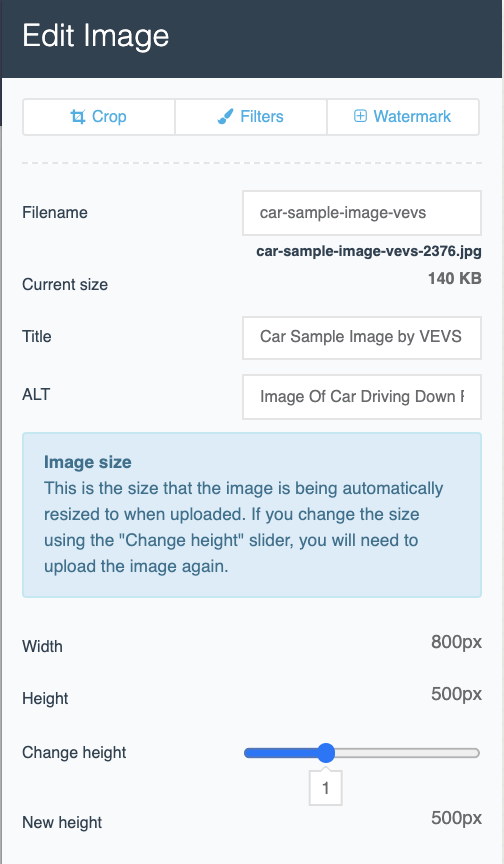
Task: Click the crop tool icon
Action: tap(78, 117)
